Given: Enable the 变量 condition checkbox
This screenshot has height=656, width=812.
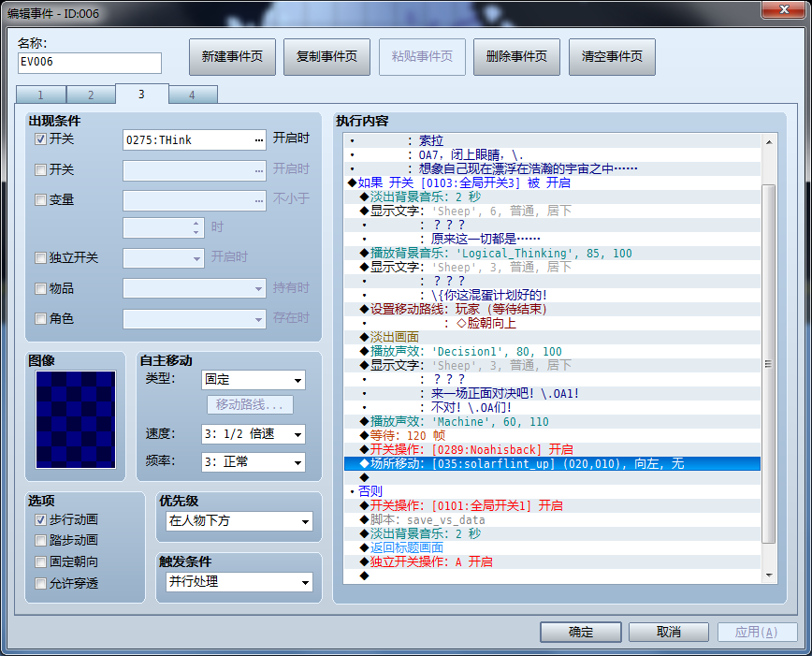Looking at the screenshot, I should [40, 199].
